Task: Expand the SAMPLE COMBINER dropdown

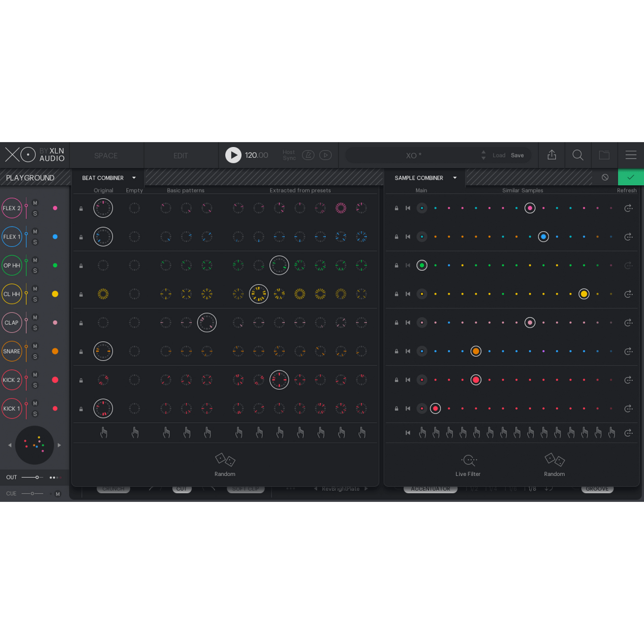Action: [x=455, y=178]
